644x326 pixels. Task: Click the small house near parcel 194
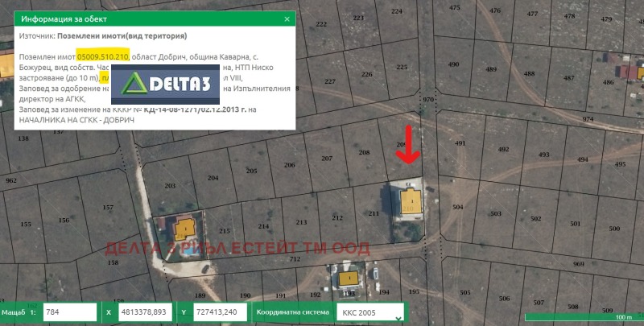point(349,279)
